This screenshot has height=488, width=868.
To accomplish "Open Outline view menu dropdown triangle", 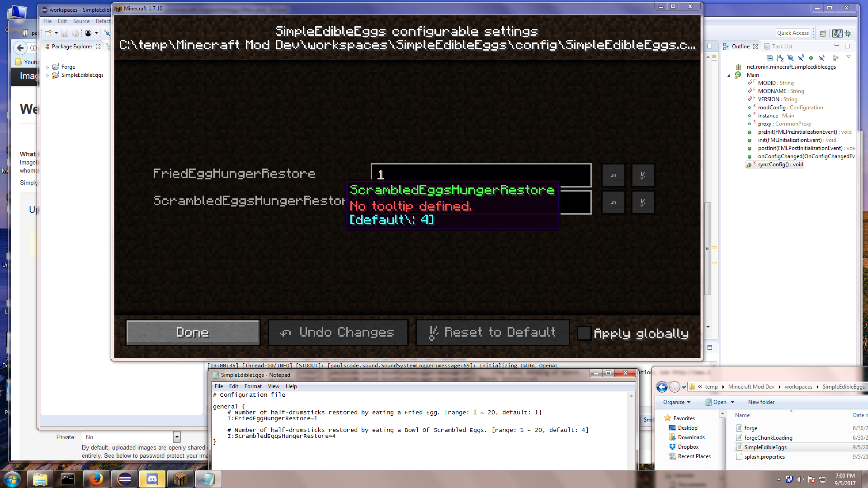I will click(x=849, y=57).
